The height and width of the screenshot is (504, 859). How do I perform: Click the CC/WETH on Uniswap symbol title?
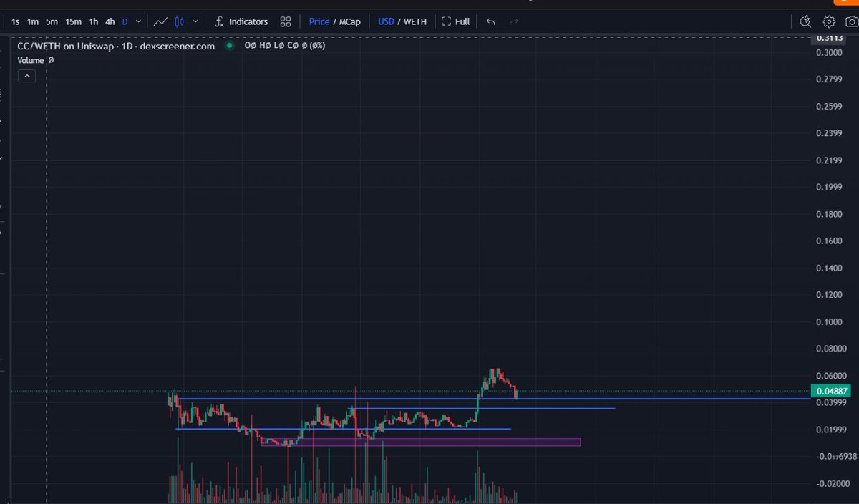116,46
